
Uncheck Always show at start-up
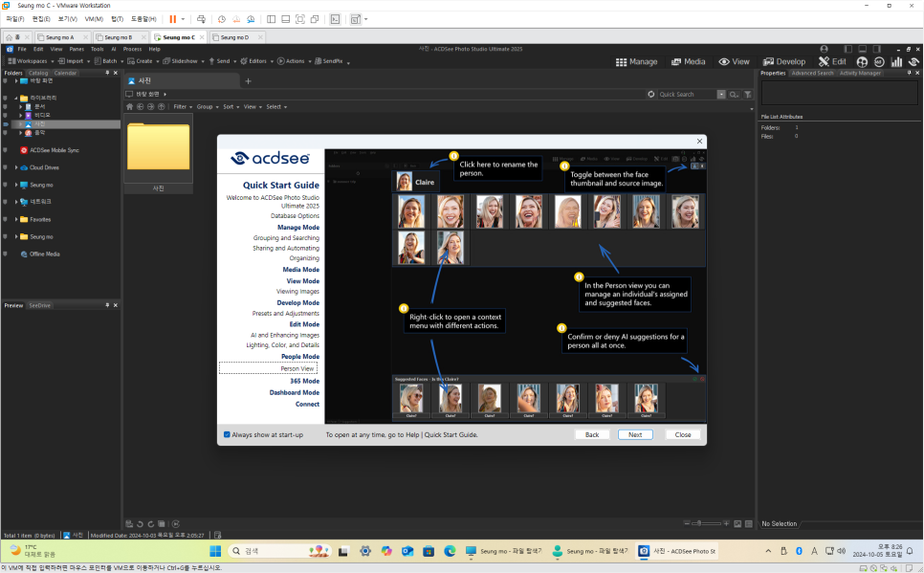(x=226, y=433)
